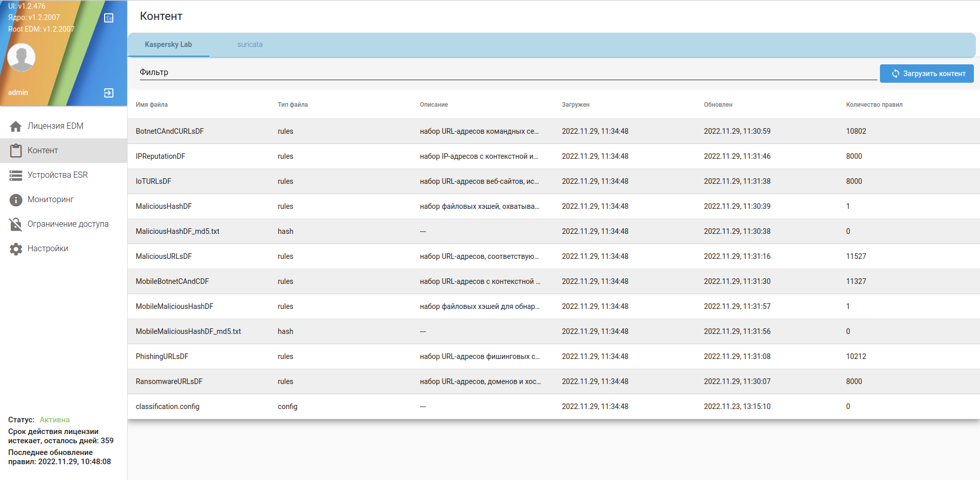Click the description of BotnetCAndCURLsDF

pos(479,131)
